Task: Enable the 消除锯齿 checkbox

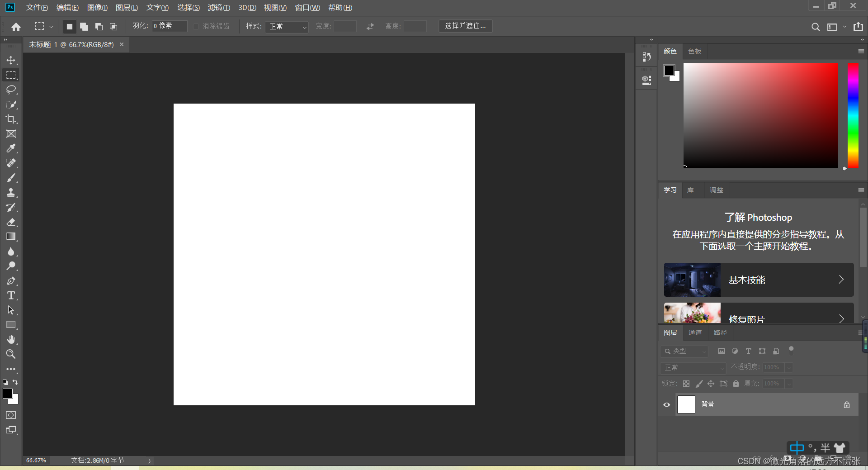Action: point(196,26)
